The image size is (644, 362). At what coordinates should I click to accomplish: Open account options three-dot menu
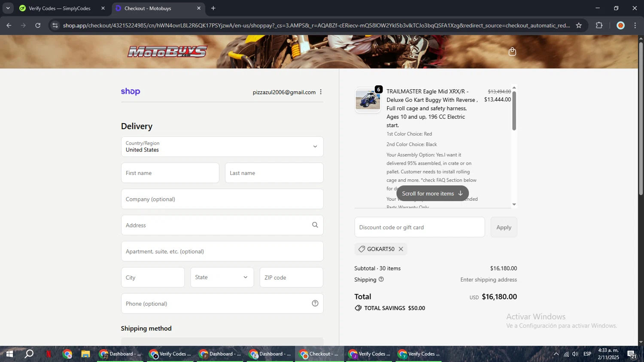coord(321,92)
